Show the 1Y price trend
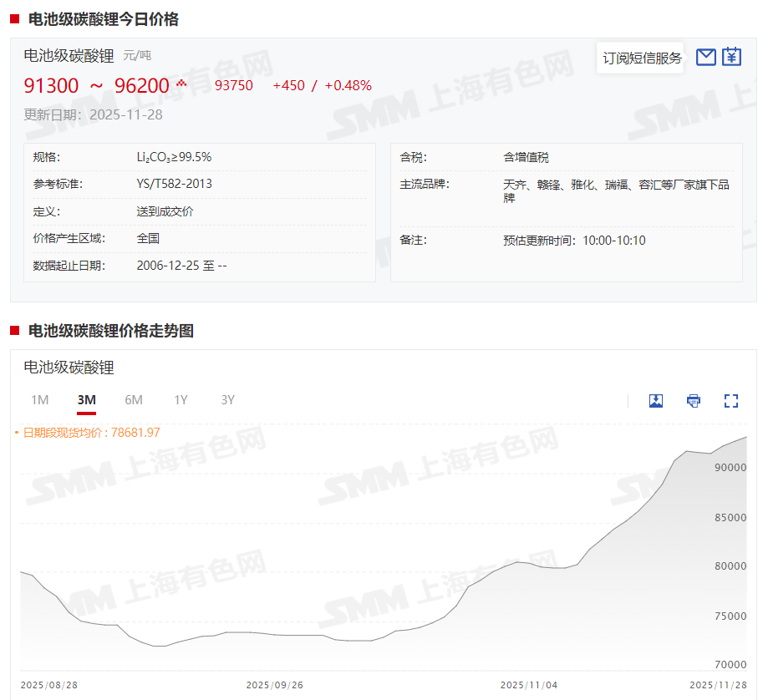 coord(181,400)
